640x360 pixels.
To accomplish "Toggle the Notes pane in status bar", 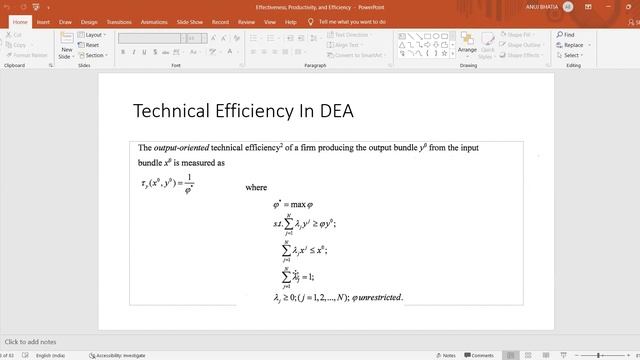I will pos(446,356).
